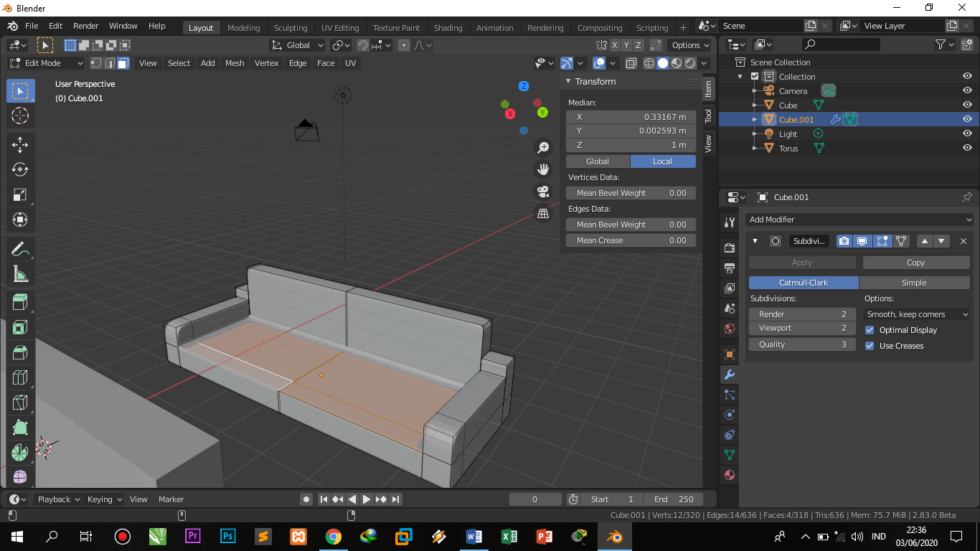Image resolution: width=980 pixels, height=551 pixels.
Task: Uncheck the Use Creases option
Action: (870, 346)
